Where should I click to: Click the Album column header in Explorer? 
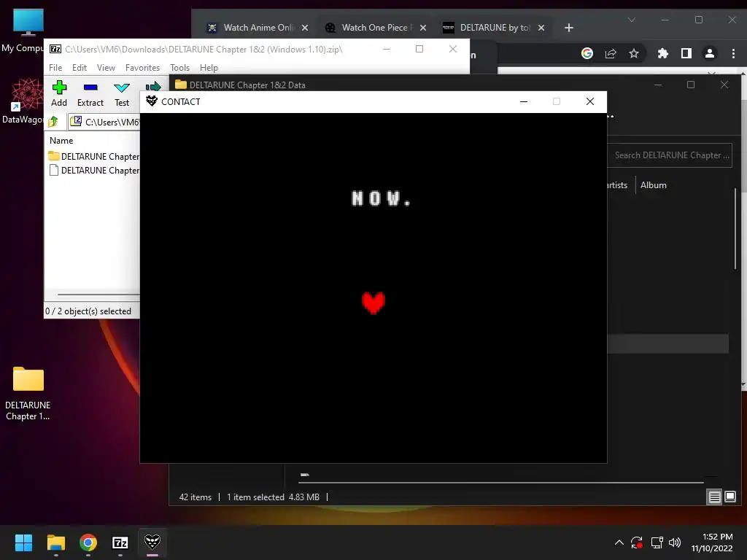(x=653, y=184)
